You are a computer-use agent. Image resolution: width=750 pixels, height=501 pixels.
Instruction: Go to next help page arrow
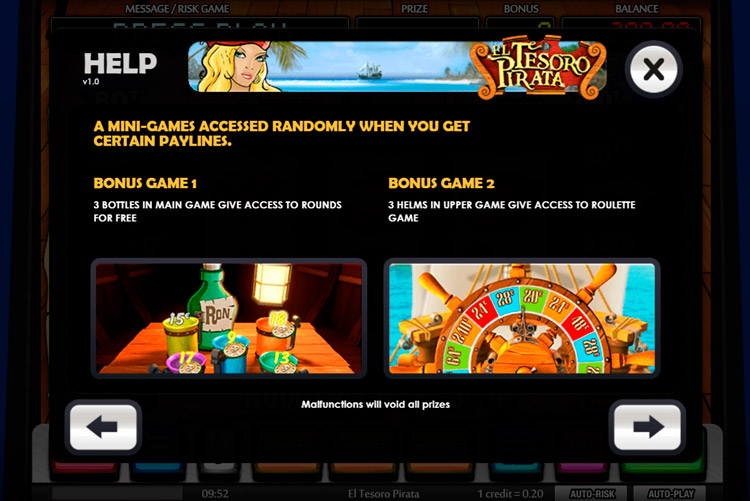click(647, 427)
